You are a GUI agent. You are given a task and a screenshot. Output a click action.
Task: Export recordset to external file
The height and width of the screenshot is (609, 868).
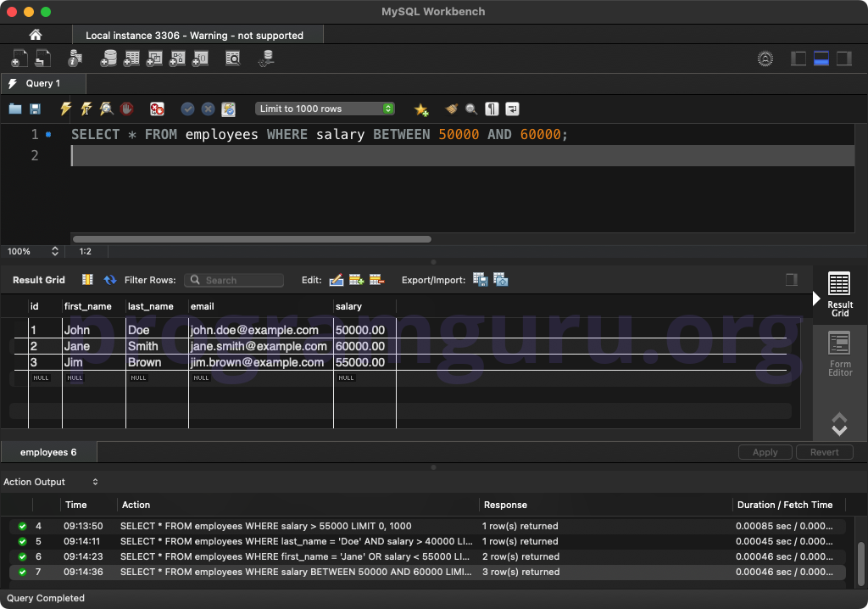pos(481,279)
